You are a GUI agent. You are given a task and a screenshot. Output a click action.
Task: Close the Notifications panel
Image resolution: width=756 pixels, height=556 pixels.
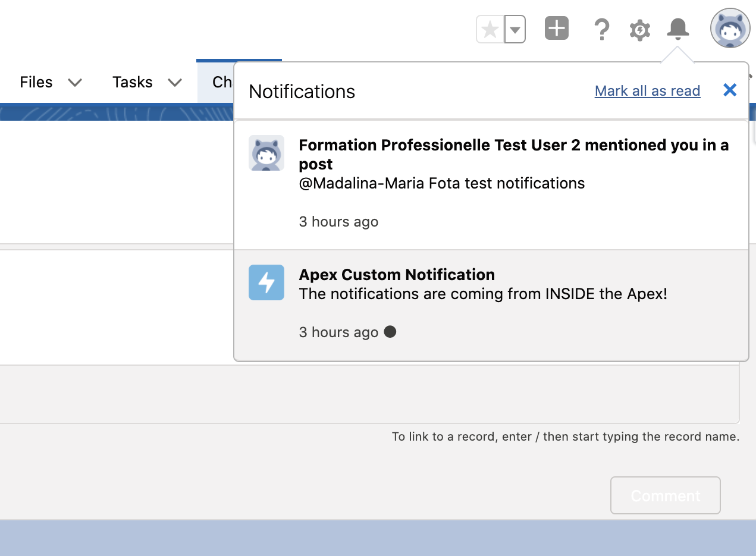(x=730, y=90)
